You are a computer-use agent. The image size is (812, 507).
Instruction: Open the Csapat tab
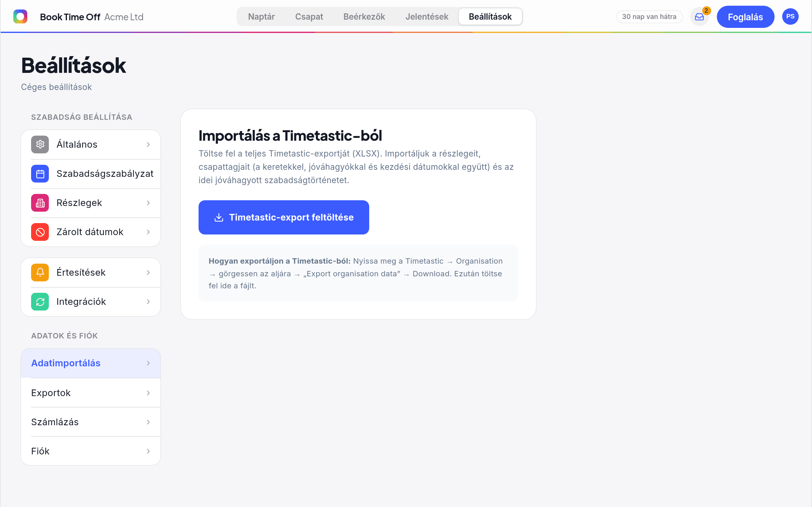tap(309, 16)
